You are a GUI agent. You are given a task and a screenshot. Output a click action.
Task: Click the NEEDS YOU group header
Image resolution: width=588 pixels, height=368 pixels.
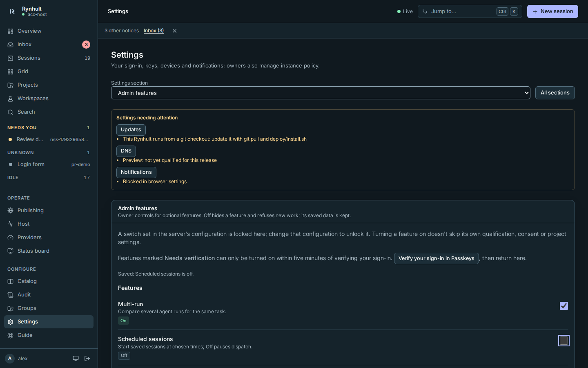coord(49,128)
